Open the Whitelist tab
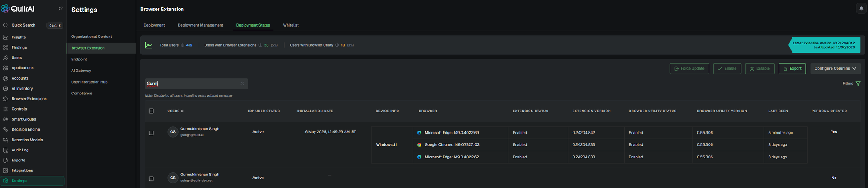The height and width of the screenshot is (188, 868). (x=291, y=25)
